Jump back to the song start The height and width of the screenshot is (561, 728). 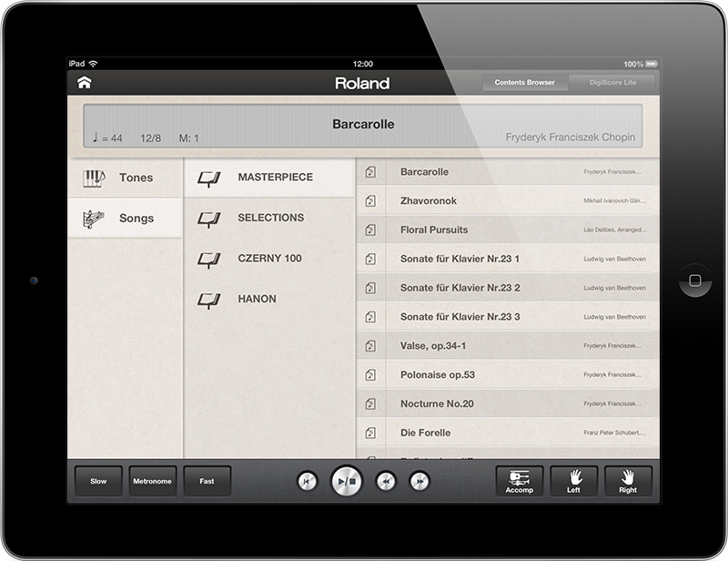click(307, 482)
